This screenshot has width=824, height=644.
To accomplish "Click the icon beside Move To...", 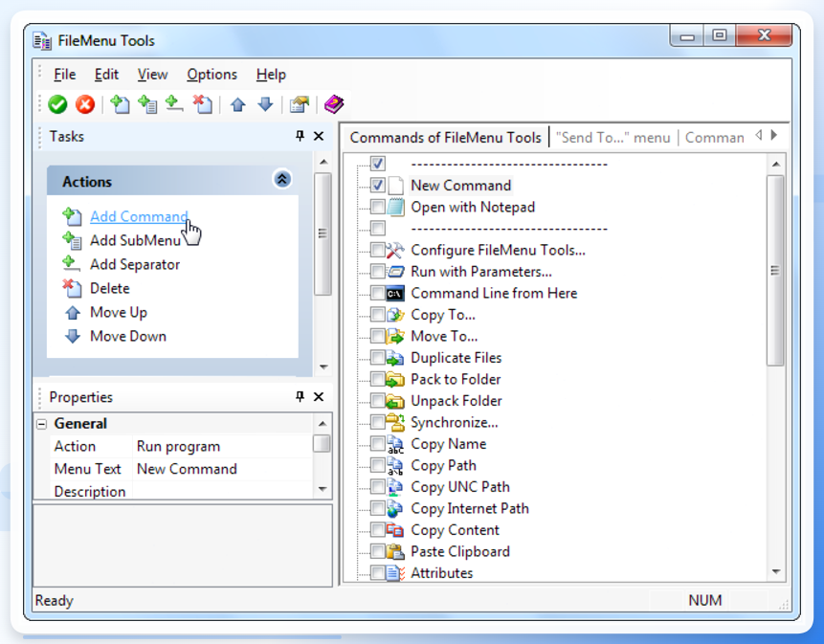I will [395, 336].
